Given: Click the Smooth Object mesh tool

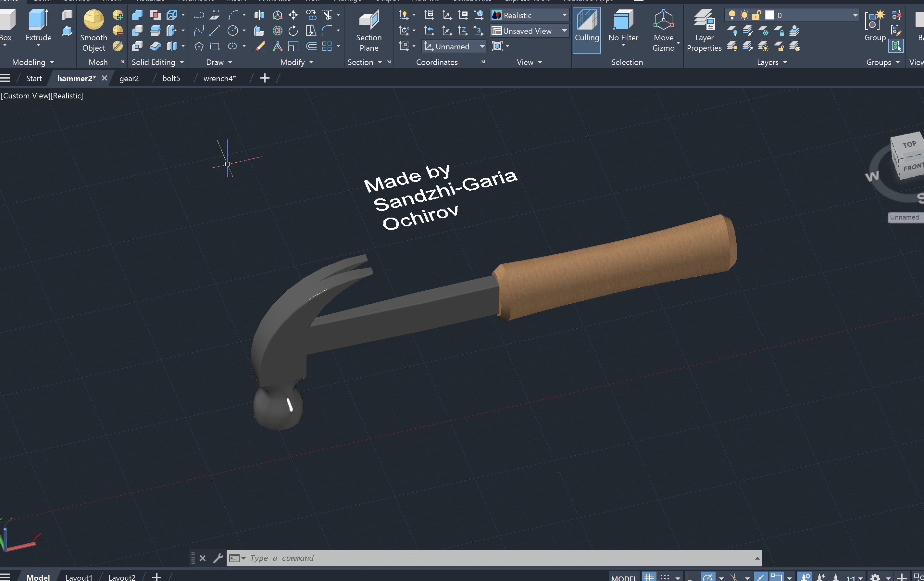Looking at the screenshot, I should (94, 31).
